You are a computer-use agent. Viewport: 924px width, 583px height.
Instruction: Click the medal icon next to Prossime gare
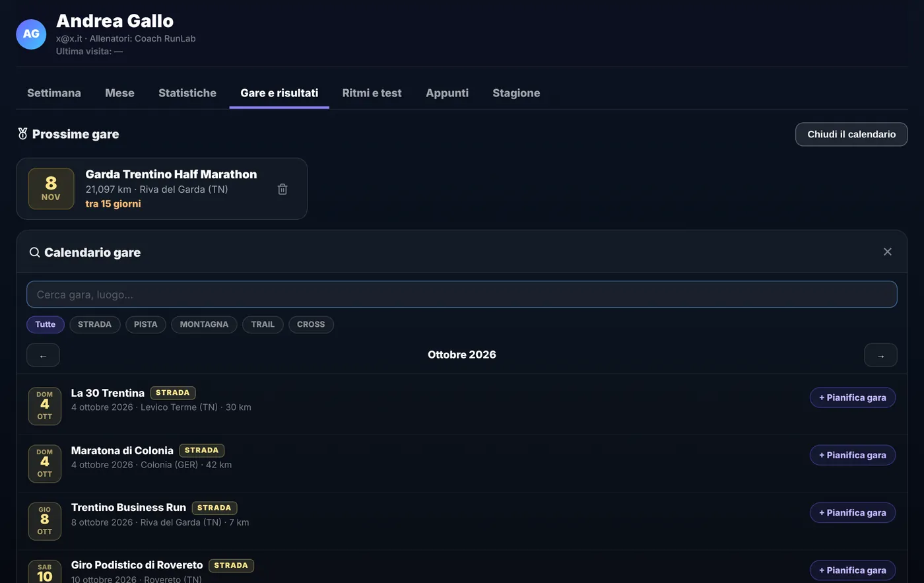click(x=22, y=134)
